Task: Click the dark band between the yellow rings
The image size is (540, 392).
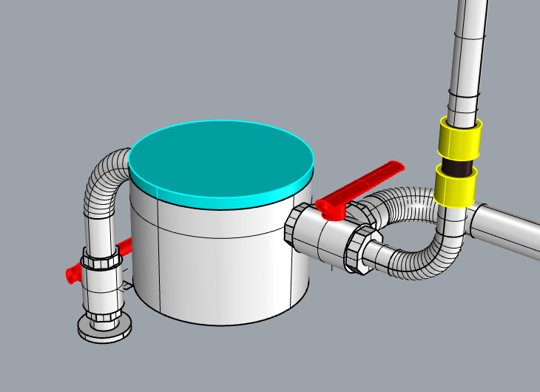Action: click(457, 167)
